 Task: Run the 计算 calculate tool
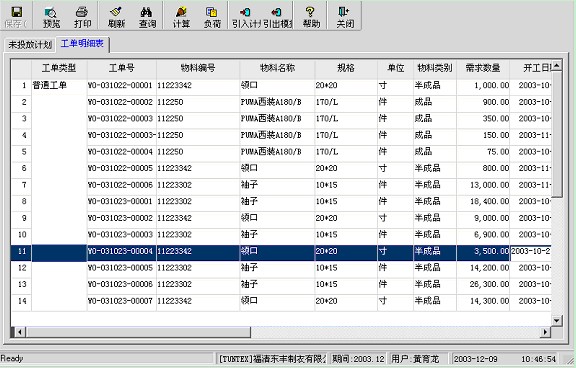181,17
